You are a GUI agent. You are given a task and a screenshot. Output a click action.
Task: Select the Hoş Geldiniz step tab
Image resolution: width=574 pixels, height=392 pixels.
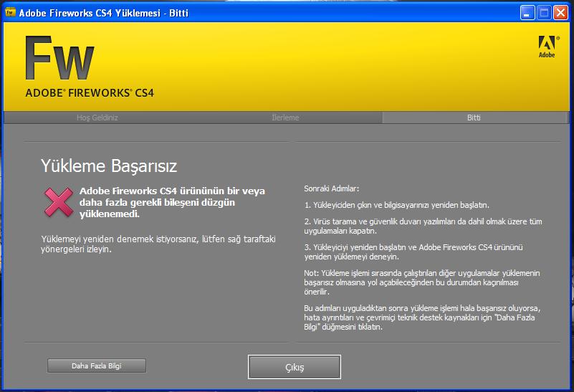pyautogui.click(x=97, y=118)
